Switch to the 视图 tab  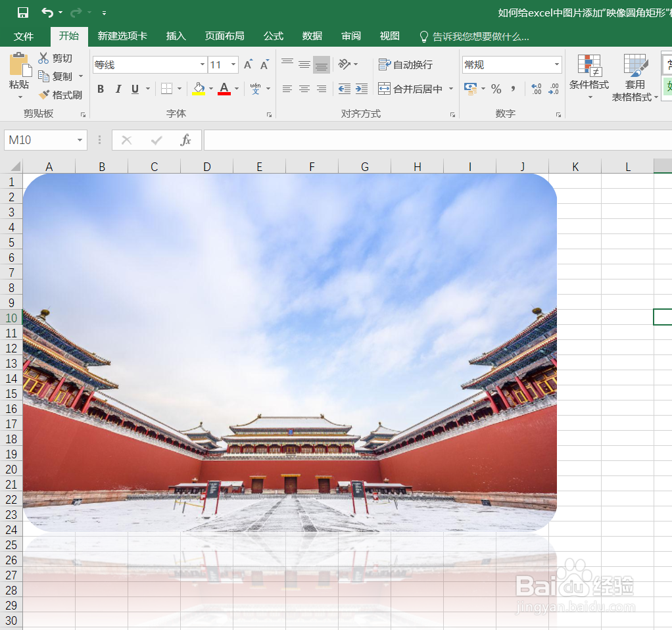click(389, 36)
